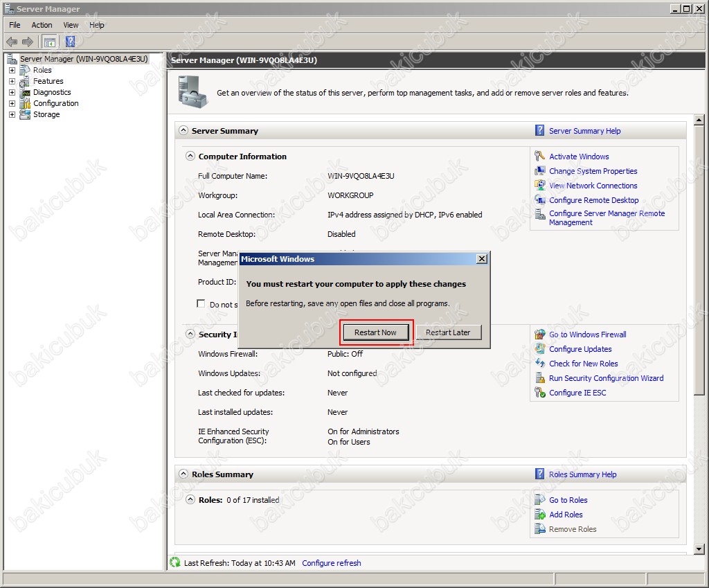Collapse the Roles Summary section
The image size is (709, 588).
pos(183,474)
